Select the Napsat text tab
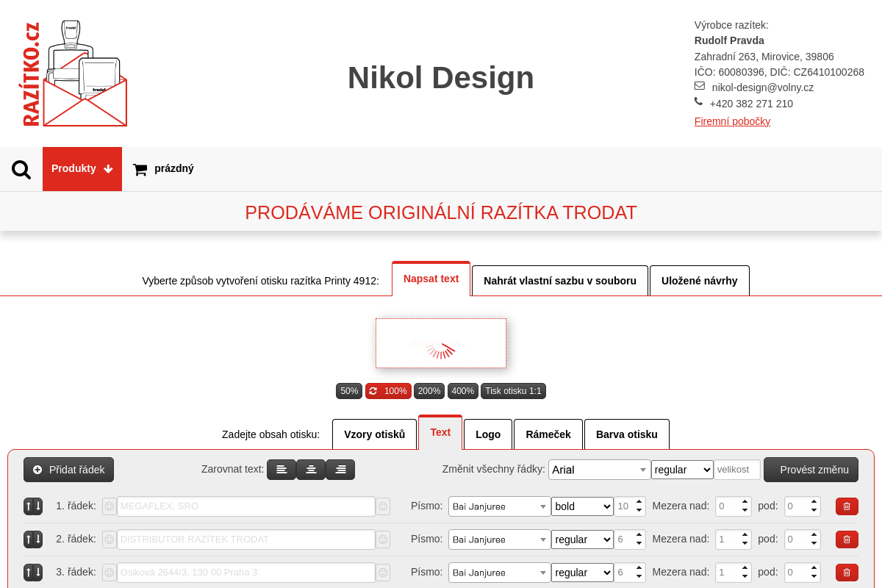 (431, 279)
